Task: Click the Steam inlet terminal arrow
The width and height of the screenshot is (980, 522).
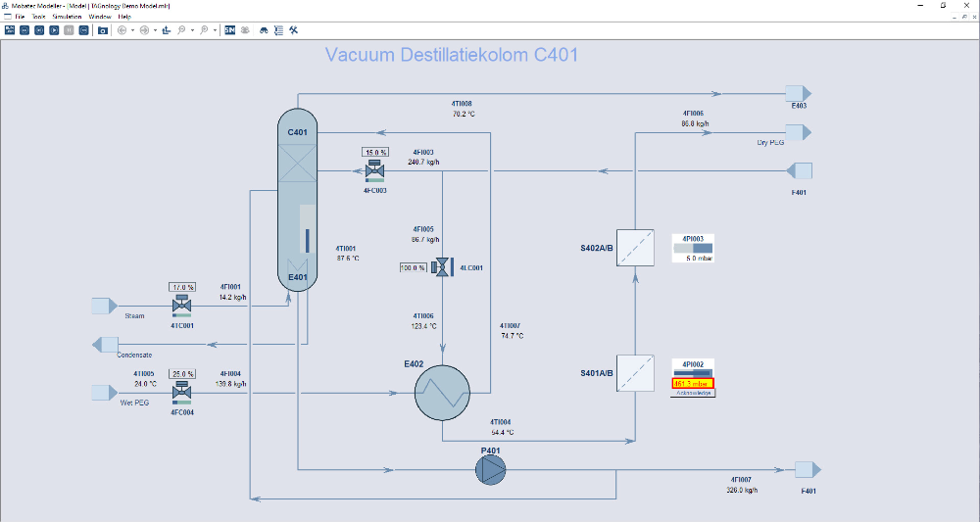Action: coord(105,306)
